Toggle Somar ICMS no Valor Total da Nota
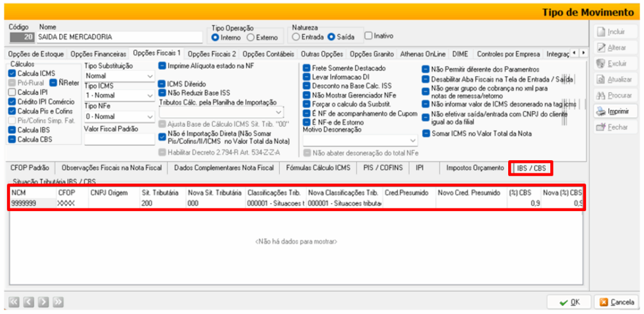This screenshot has height=314, width=644. coord(426,134)
